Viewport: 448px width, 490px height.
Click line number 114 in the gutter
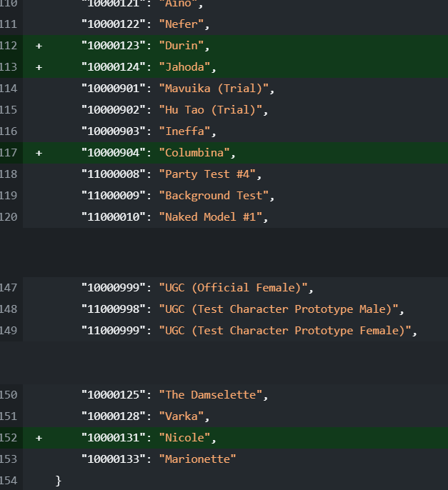click(9, 89)
